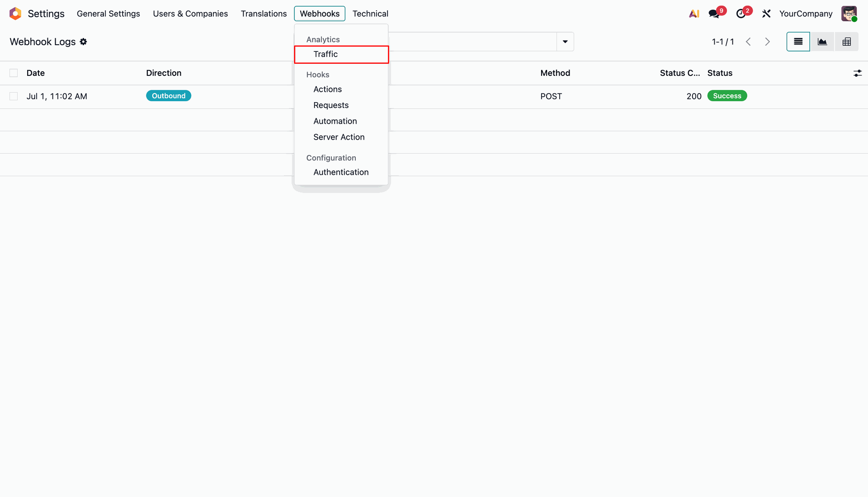The height and width of the screenshot is (497, 868).
Task: Click the Outbound direction badge
Action: tap(169, 96)
